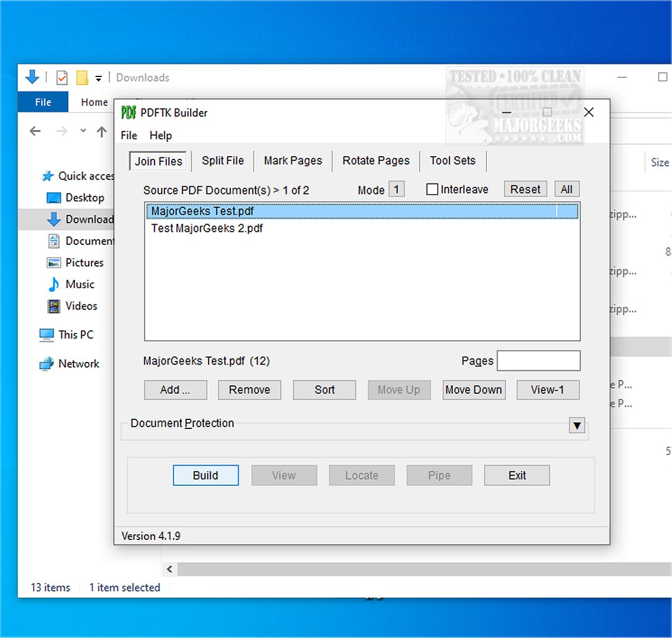Viewport: 672px width, 638px height.
Task: Click the New folder icon in Explorer toolbar
Action: 82,78
